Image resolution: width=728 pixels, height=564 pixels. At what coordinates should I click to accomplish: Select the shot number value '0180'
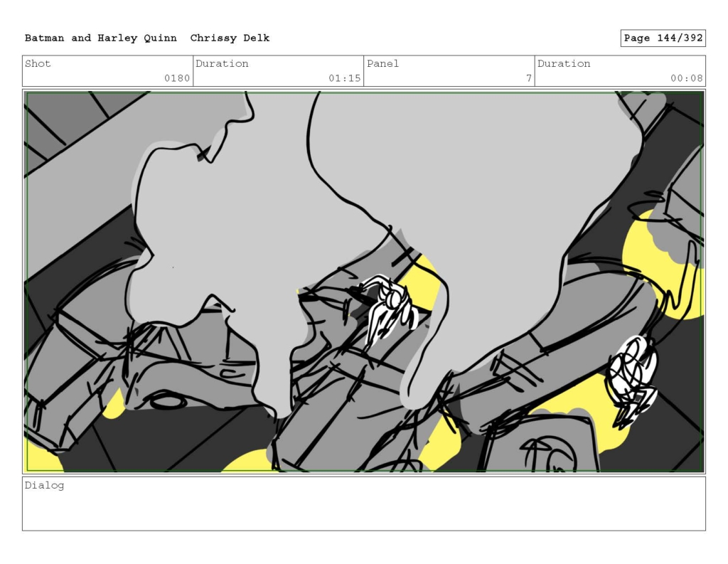click(x=177, y=78)
